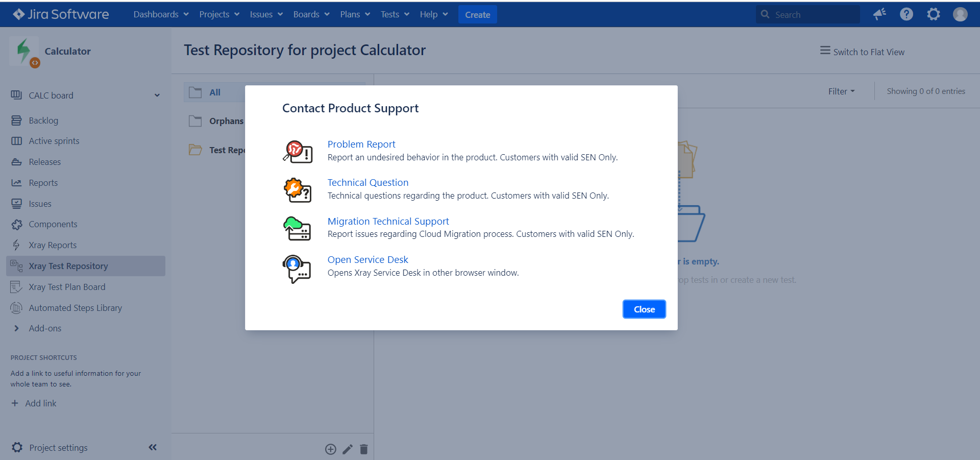Click the Calculator project avatar

[x=24, y=52]
